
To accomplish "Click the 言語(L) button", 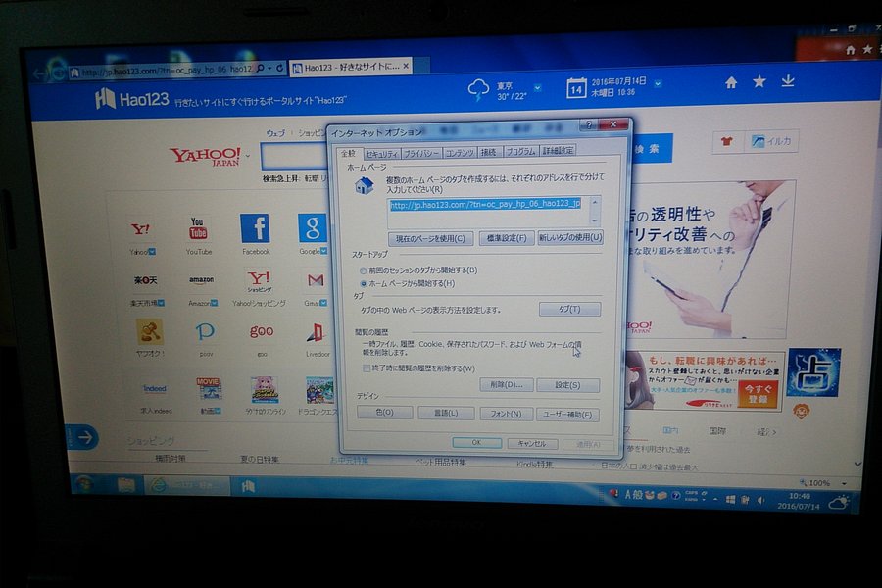I will click(x=446, y=413).
